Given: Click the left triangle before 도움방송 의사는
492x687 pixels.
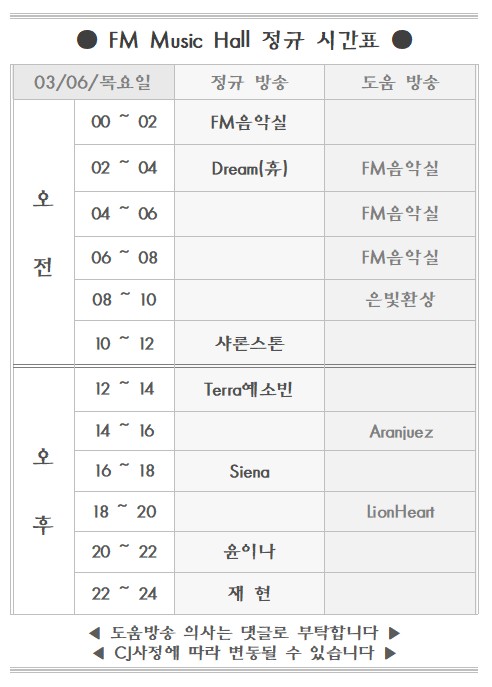Looking at the screenshot, I should [95, 633].
